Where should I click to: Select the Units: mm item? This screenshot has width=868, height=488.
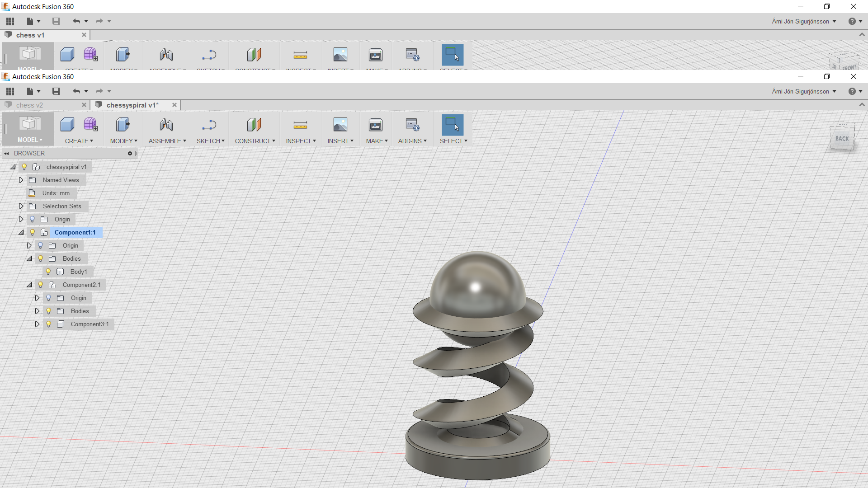[x=56, y=193]
